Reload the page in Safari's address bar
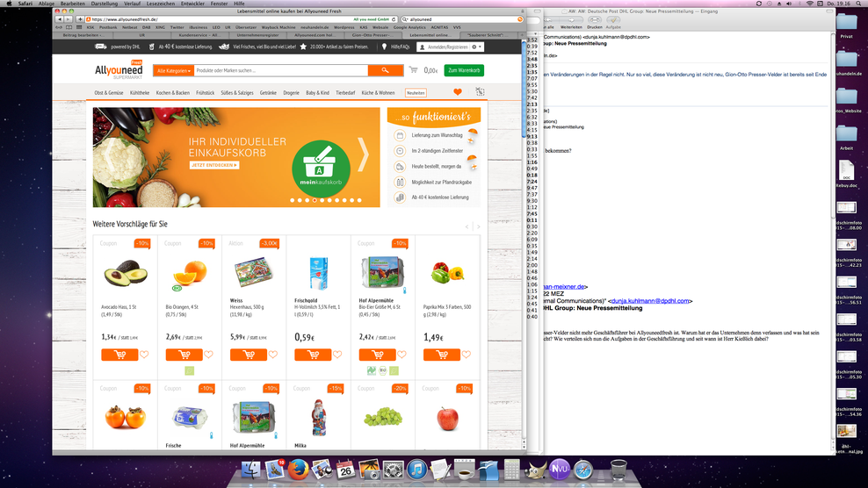 point(394,19)
